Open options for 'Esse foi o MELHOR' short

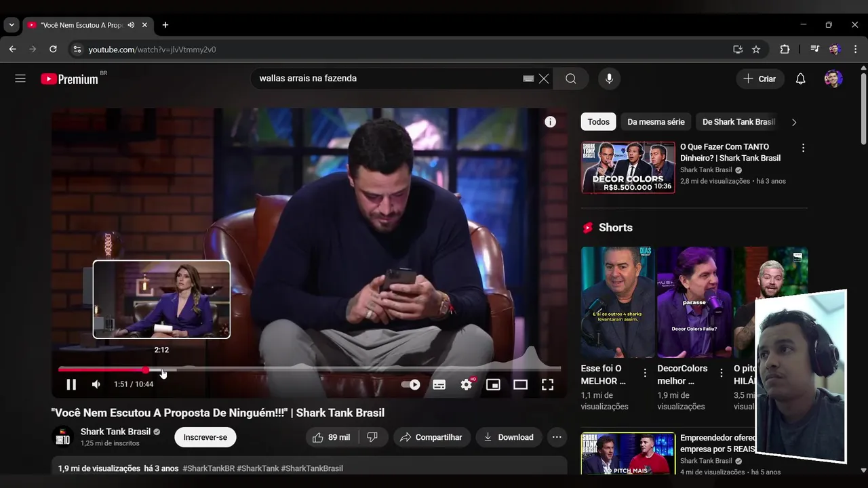point(645,373)
